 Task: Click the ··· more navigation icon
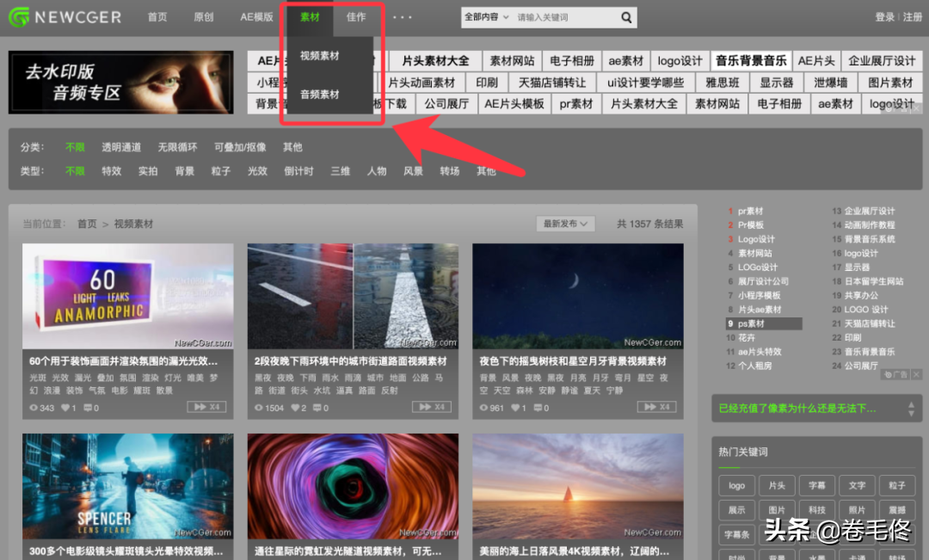coord(401,15)
